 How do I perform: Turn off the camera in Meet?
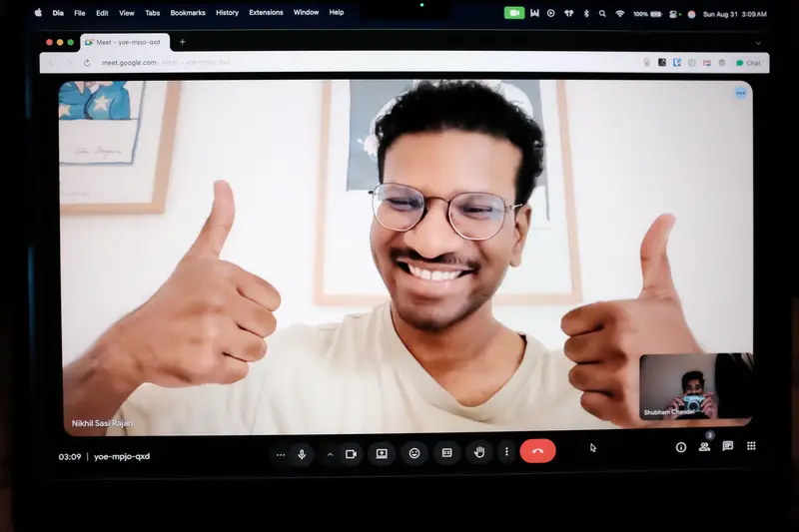[x=352, y=454]
